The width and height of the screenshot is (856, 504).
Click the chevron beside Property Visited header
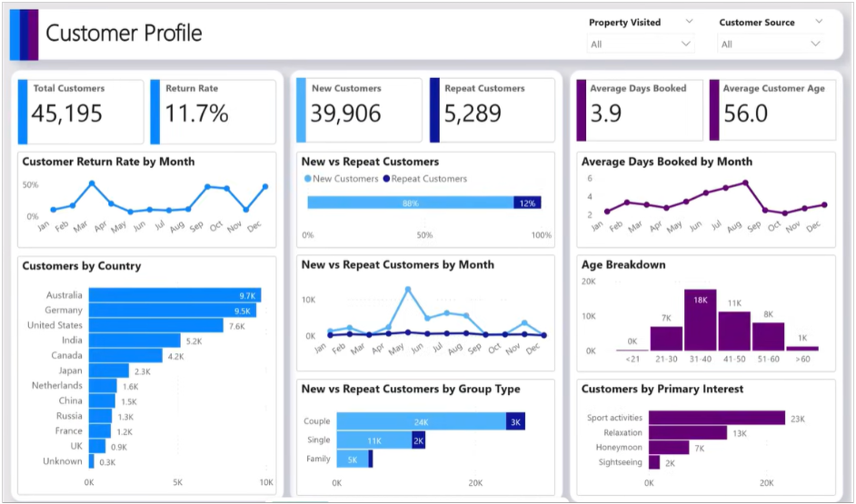tap(689, 22)
